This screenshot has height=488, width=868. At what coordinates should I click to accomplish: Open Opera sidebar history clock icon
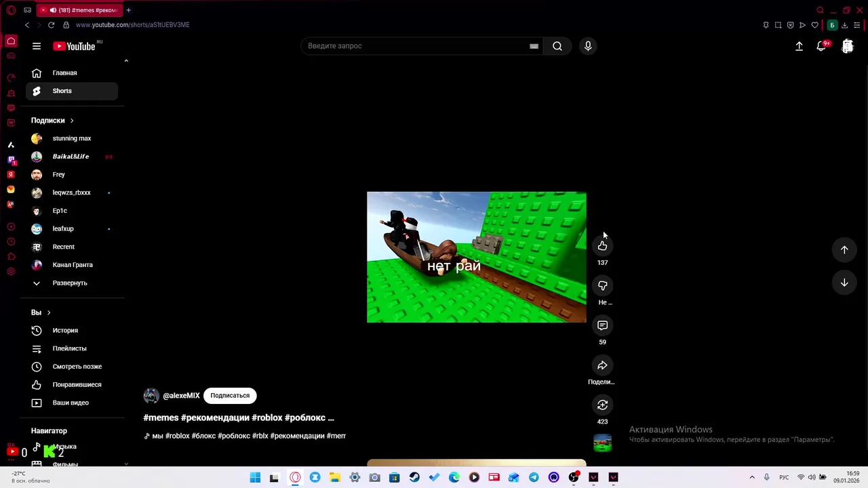pyautogui.click(x=11, y=242)
